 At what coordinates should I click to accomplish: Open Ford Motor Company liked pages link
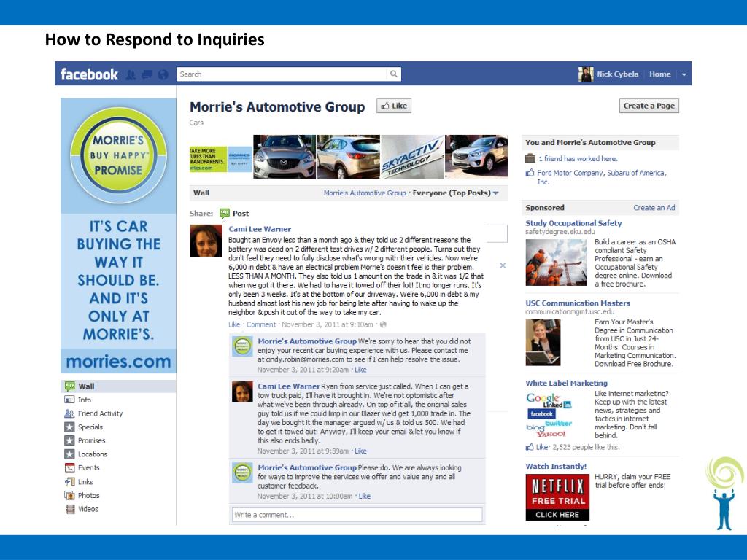pos(602,177)
